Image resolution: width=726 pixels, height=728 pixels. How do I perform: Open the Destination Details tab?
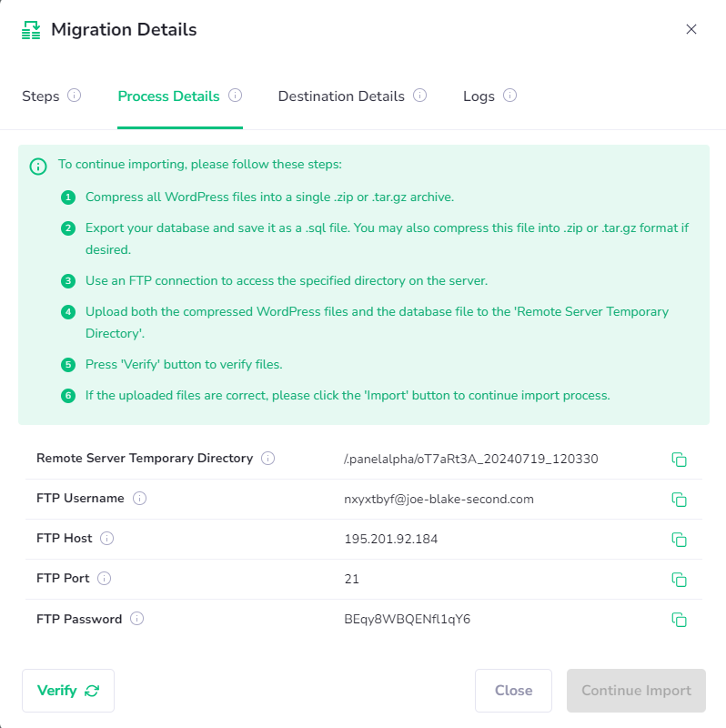[x=341, y=96]
